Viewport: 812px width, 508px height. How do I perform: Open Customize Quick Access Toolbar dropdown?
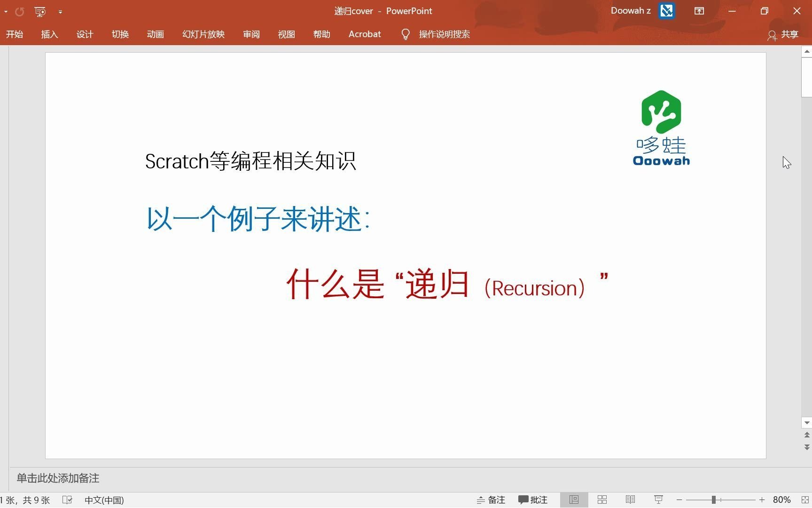pos(60,12)
